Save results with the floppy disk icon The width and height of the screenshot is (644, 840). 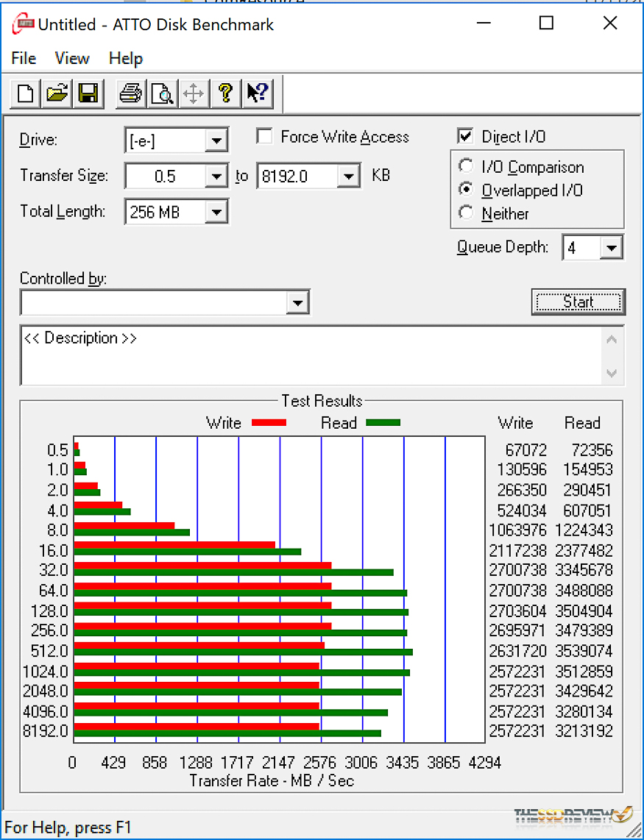(x=88, y=93)
